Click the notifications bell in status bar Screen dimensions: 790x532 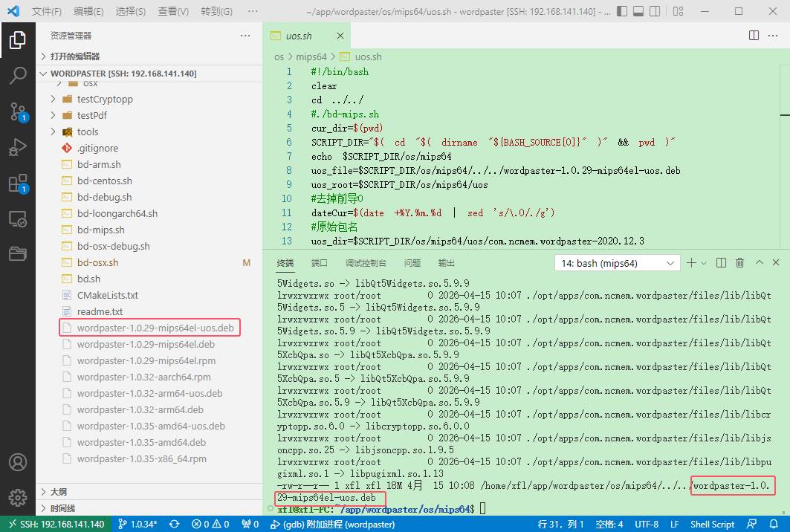click(x=774, y=524)
